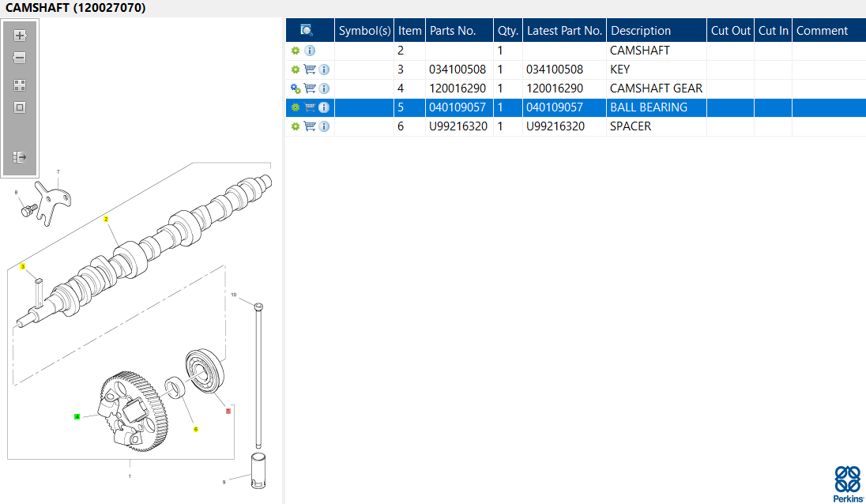Open info for BALL BEARING
Screen dimensions: 866x504
[x=324, y=107]
